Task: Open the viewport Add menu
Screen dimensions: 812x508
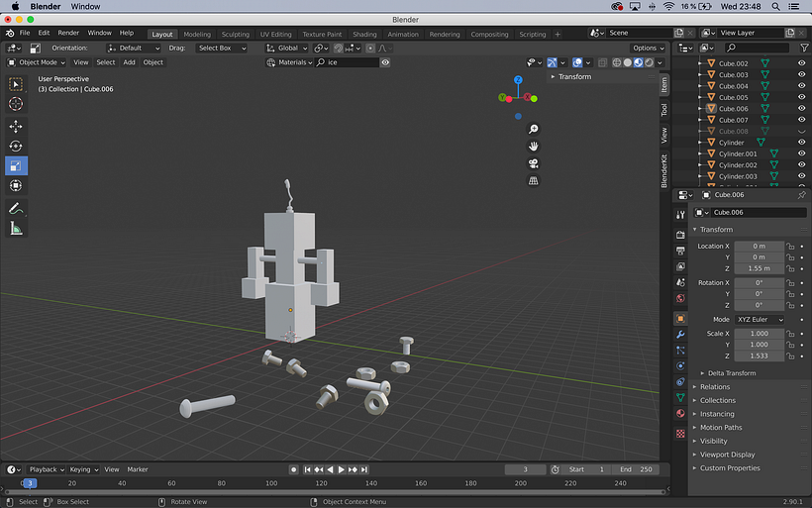Action: [x=129, y=62]
